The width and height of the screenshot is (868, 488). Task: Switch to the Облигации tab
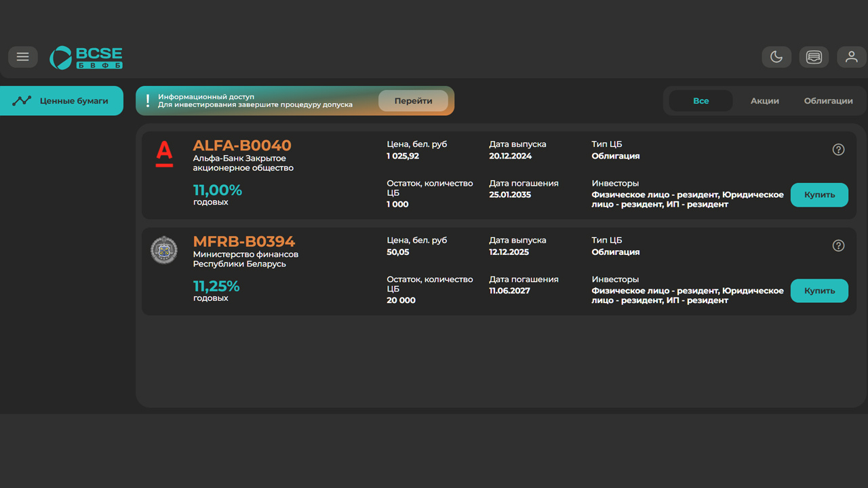[x=828, y=101]
